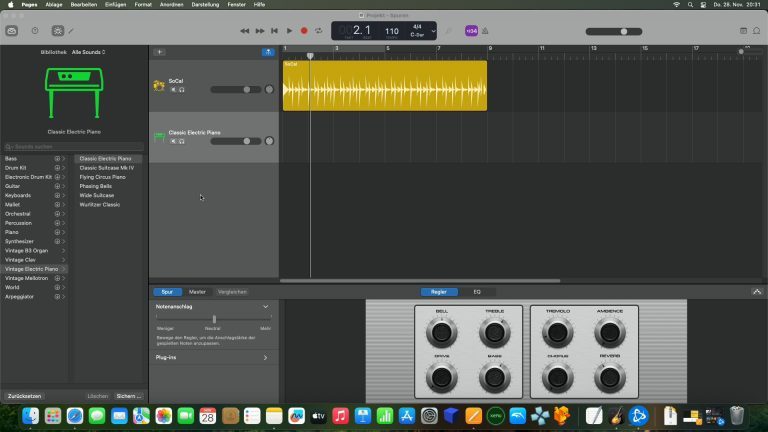Click the Quick Help question mark icon
Image resolution: width=768 pixels, height=432 pixels.
pyautogui.click(x=35, y=31)
